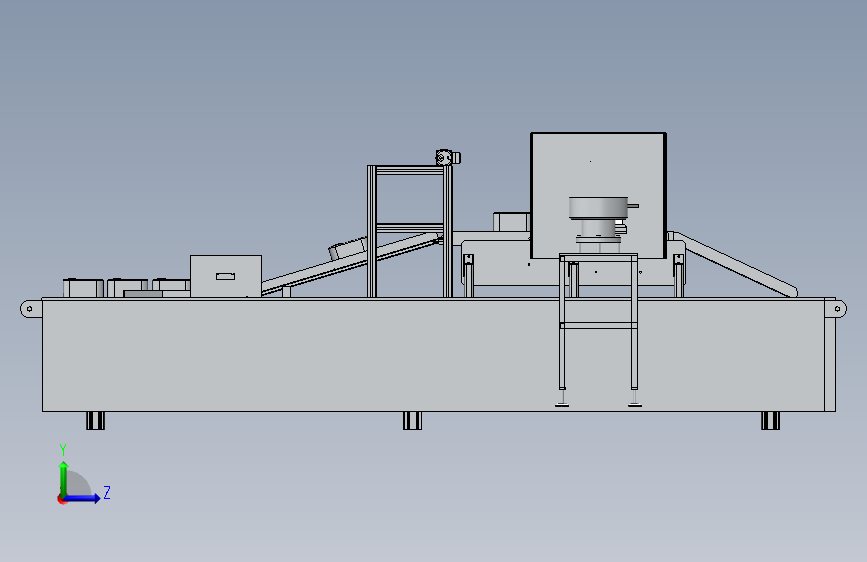Click the green Y axis arrow of the triad
The image size is (867, 562).
click(64, 478)
